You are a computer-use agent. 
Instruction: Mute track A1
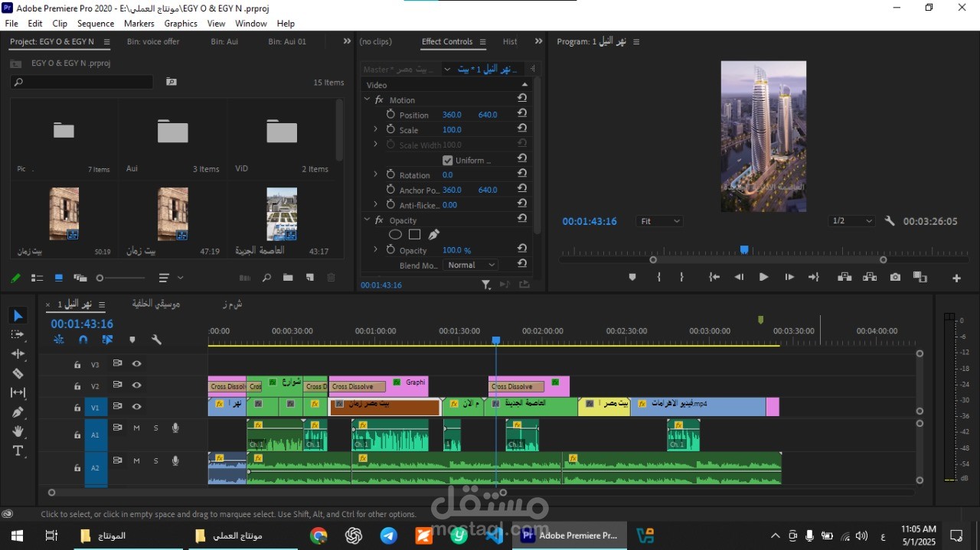[x=136, y=428]
